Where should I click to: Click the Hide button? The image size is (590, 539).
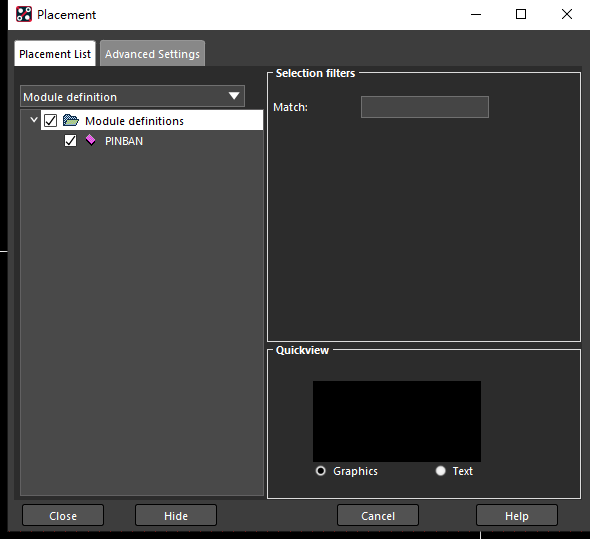tap(176, 515)
